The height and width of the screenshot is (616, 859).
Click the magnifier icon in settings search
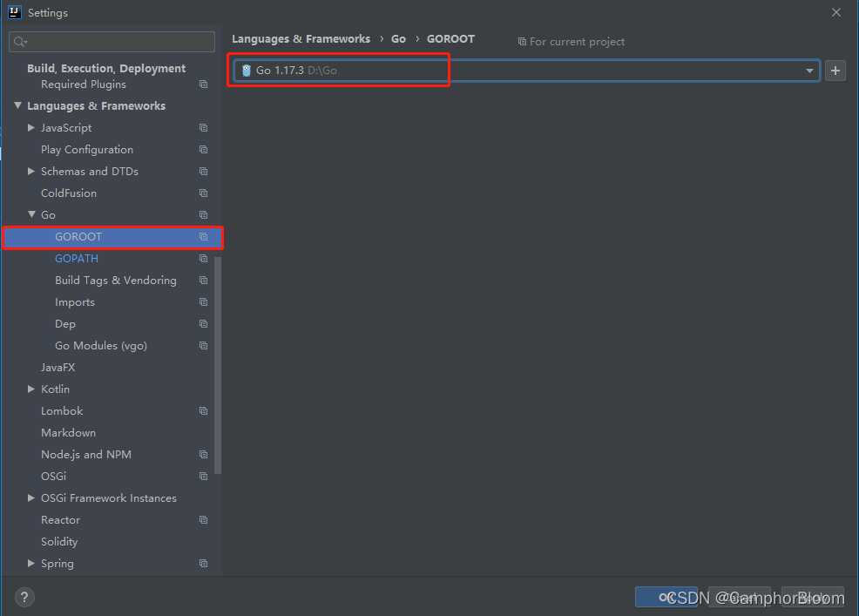coord(18,41)
